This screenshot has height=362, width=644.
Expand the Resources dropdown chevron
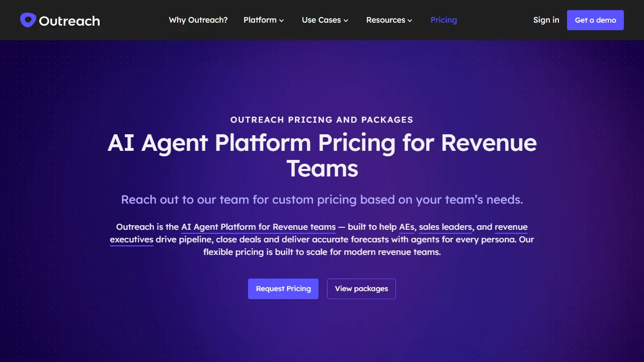point(410,21)
